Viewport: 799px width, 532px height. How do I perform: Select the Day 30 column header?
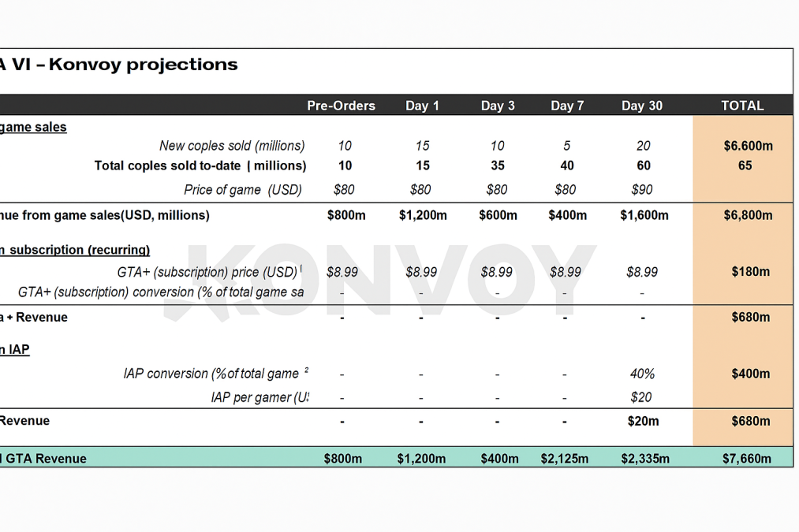642,106
